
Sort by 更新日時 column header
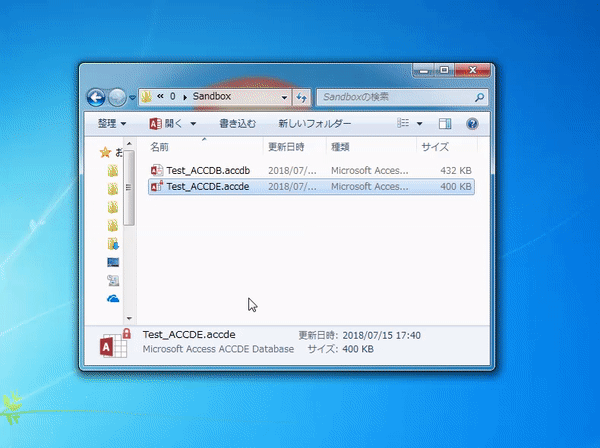tap(286, 147)
